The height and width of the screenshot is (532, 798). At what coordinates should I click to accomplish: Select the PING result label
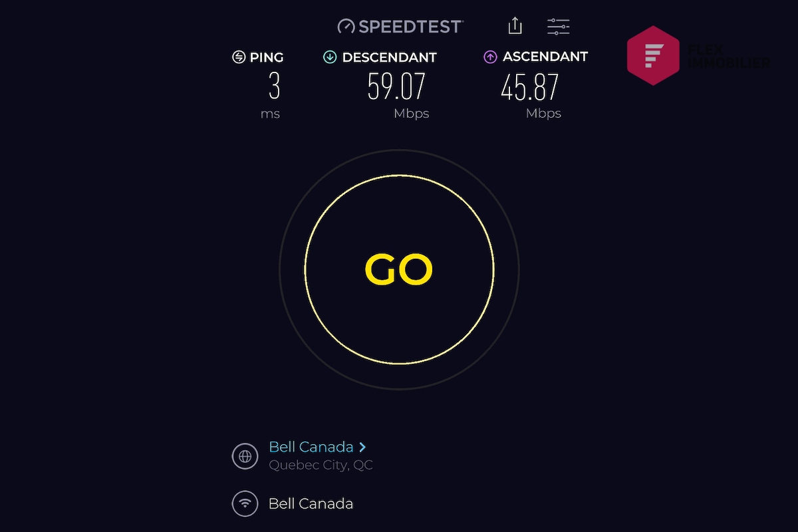[267, 57]
